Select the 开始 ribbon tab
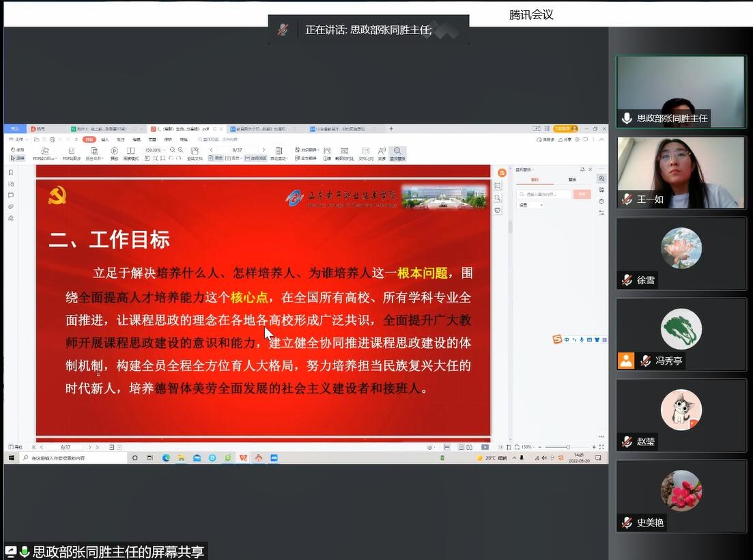 point(89,139)
